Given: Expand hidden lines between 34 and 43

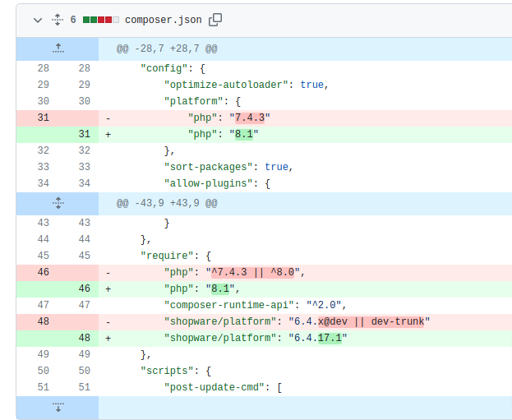Looking at the screenshot, I should pyautogui.click(x=58, y=202).
